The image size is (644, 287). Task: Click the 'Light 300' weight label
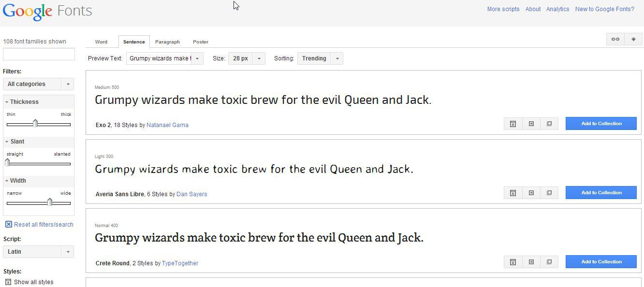tap(104, 157)
